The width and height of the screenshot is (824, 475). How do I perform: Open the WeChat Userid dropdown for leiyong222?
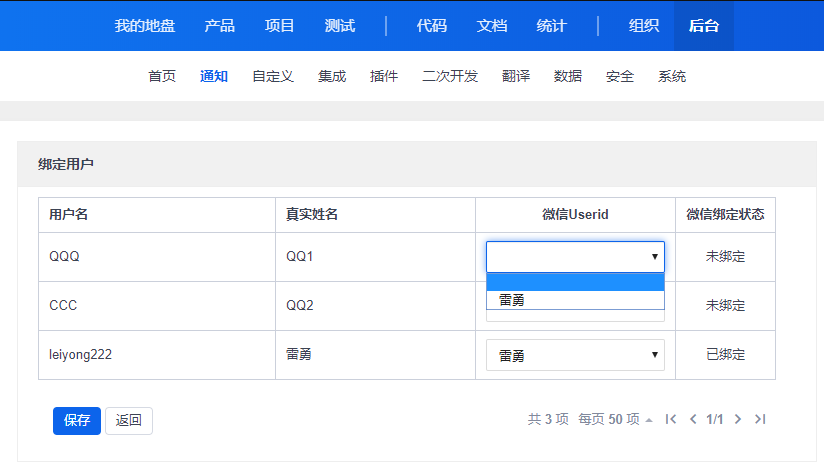click(x=575, y=355)
